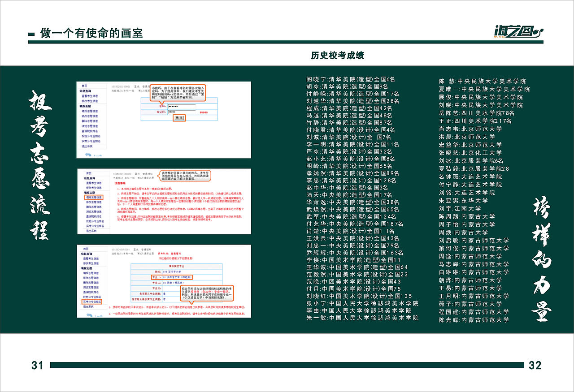
Task: Click the row 付艺华:中央美院(造型)全国187名
Action: (355, 224)
